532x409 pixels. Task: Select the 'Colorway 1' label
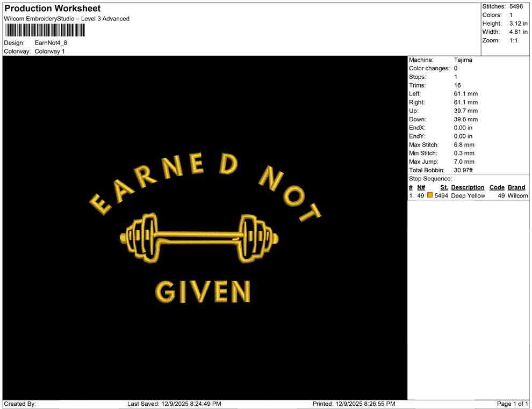pos(51,52)
